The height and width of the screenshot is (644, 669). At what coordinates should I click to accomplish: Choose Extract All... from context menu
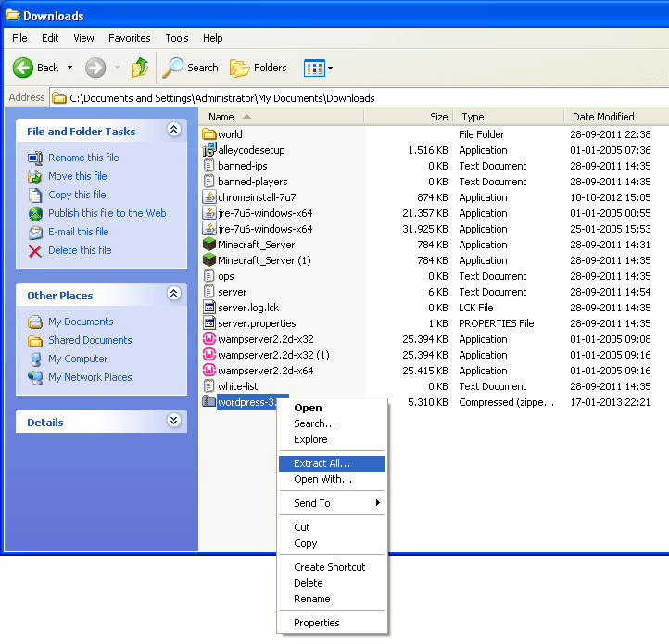coord(322,463)
